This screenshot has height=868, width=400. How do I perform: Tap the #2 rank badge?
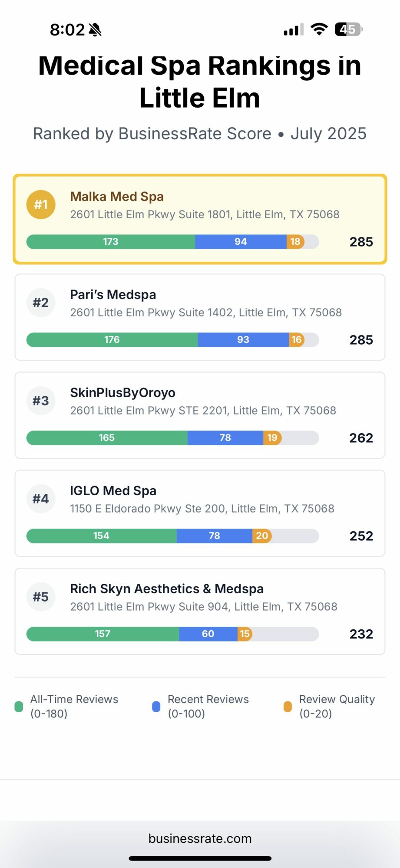[x=41, y=302]
